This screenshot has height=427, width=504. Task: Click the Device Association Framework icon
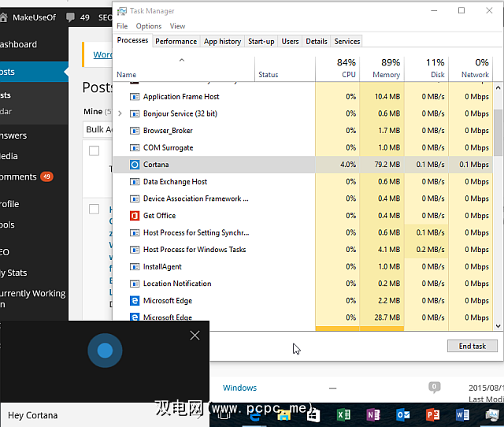point(135,199)
